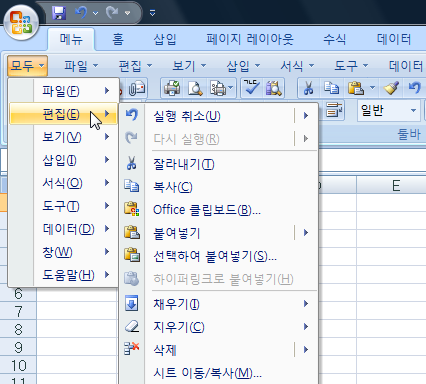Select row 9 header
Image resolution: width=426 pixels, height=384 pixels.
[18, 348]
